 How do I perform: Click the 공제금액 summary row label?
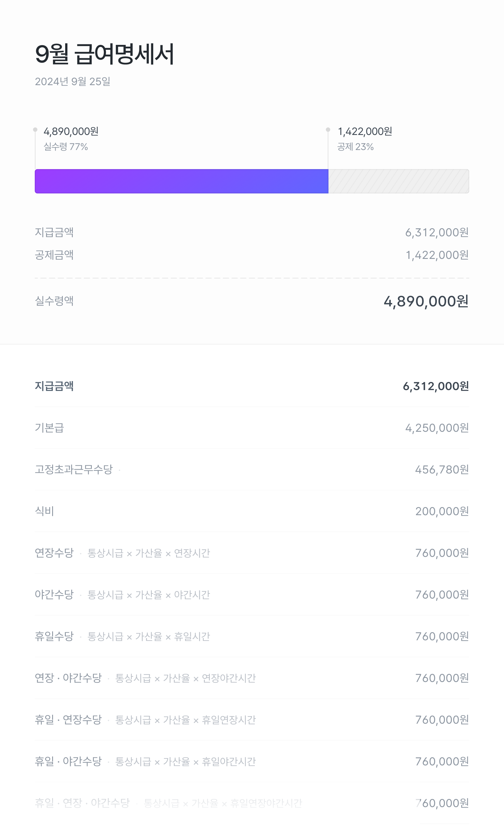point(54,255)
